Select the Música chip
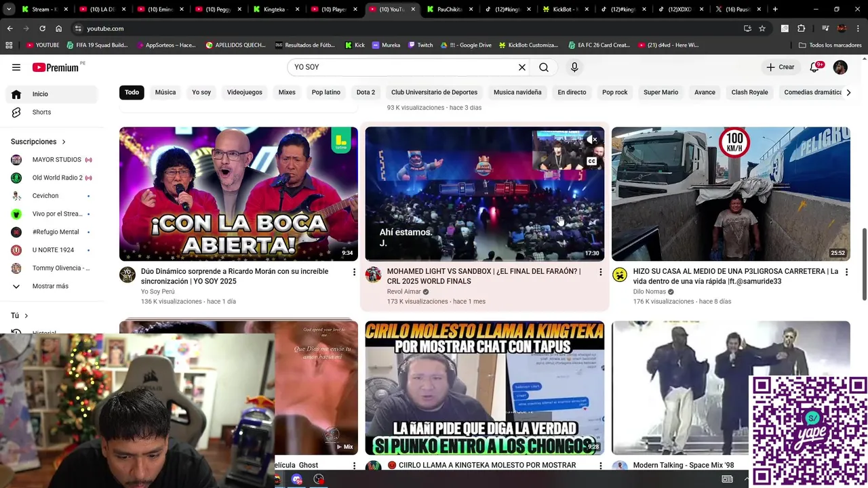The height and width of the screenshot is (488, 868). pyautogui.click(x=165, y=92)
